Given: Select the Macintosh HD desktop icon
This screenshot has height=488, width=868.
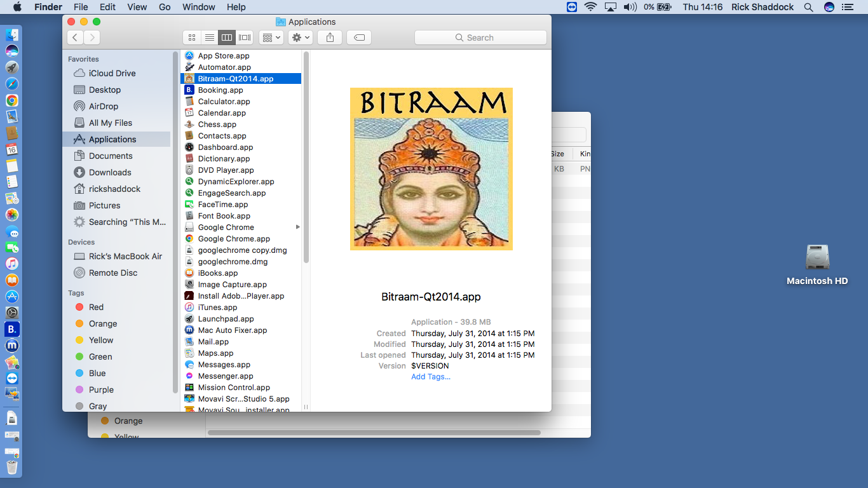Looking at the screenshot, I should coord(817,265).
